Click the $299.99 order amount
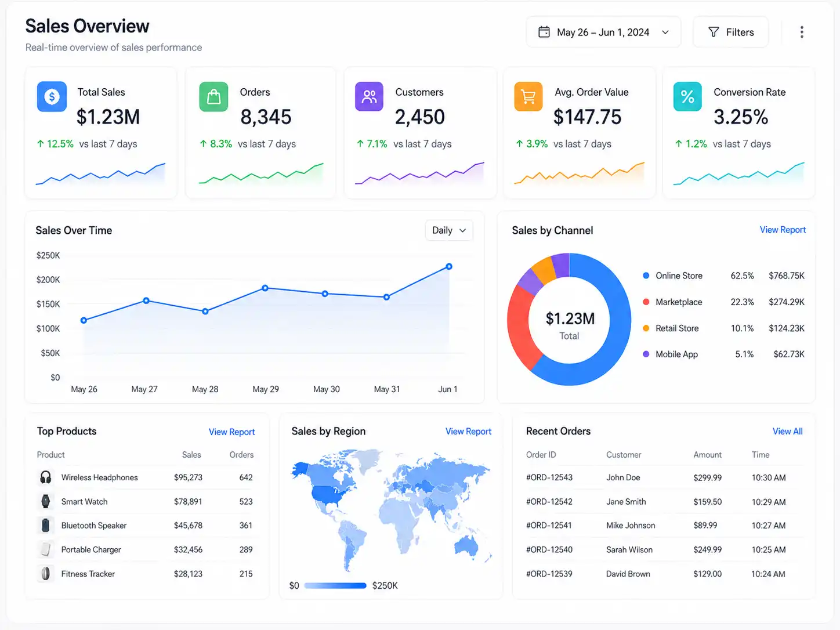Viewport: 840px width, 630px height. (708, 477)
